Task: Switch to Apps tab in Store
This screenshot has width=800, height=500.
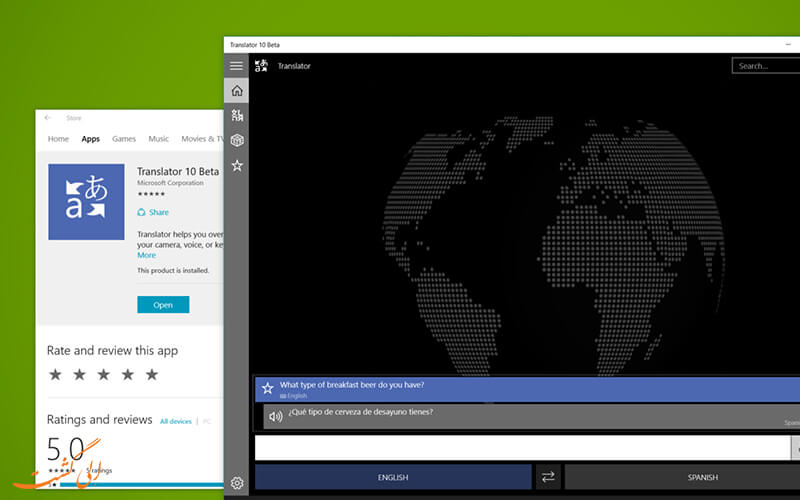Action: coord(91,139)
